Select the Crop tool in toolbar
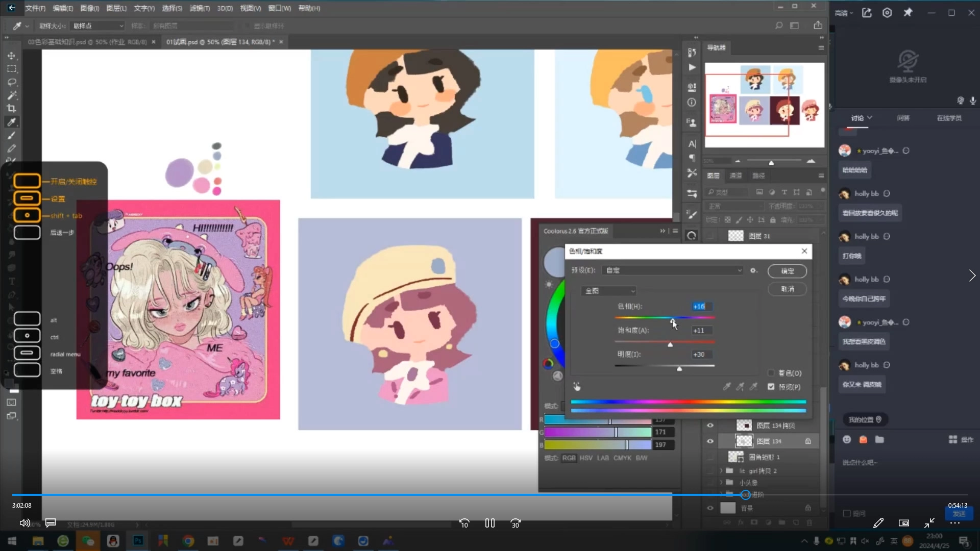The width and height of the screenshot is (980, 551). (11, 108)
